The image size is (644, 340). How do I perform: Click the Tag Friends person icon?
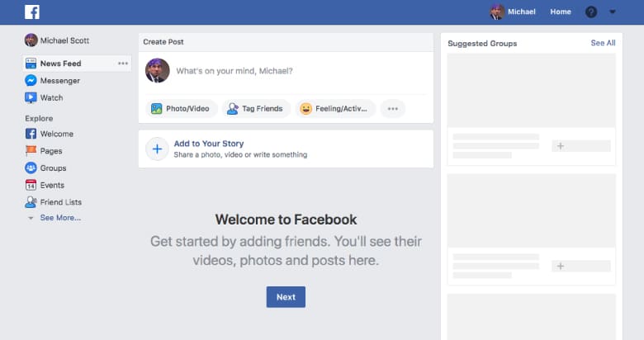tap(233, 108)
